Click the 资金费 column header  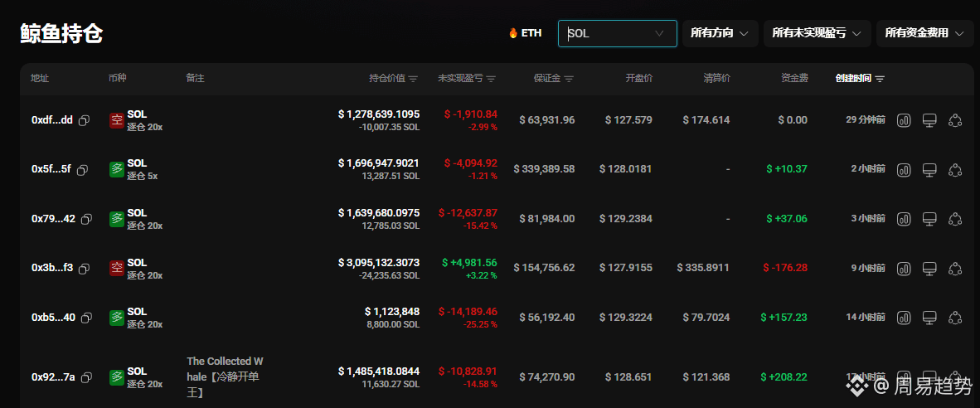pyautogui.click(x=794, y=78)
